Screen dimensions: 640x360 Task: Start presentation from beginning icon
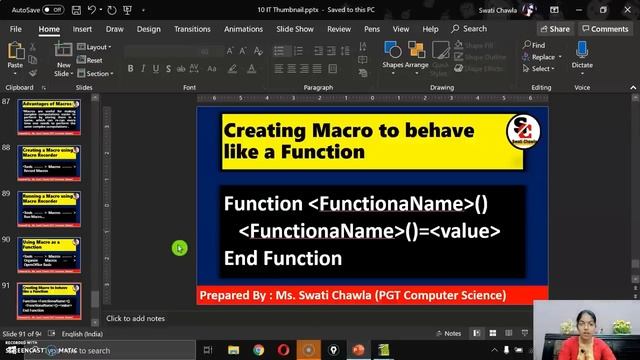127,10
